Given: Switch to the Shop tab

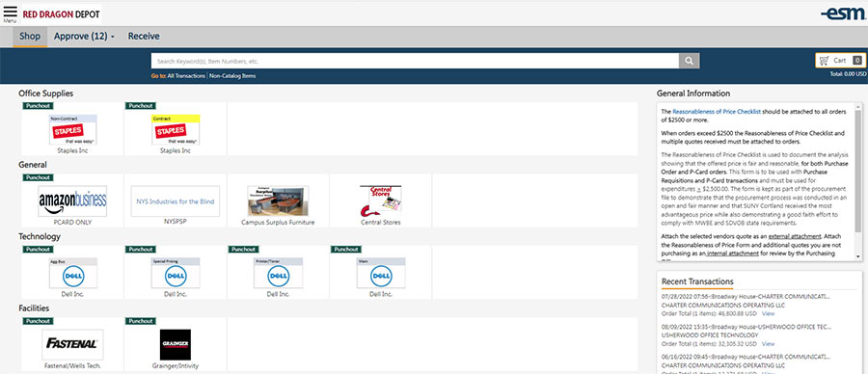Looking at the screenshot, I should [x=30, y=37].
